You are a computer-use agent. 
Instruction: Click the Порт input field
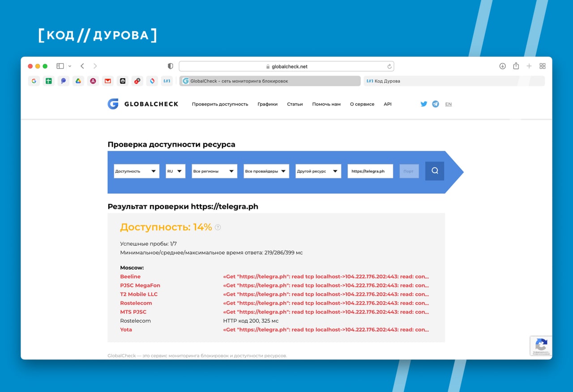(x=409, y=171)
